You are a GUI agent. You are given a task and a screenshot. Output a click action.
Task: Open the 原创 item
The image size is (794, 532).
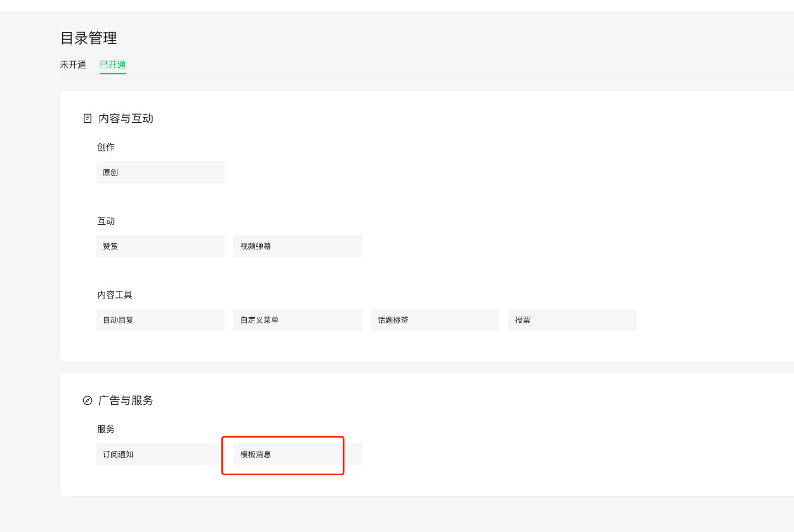click(x=160, y=172)
